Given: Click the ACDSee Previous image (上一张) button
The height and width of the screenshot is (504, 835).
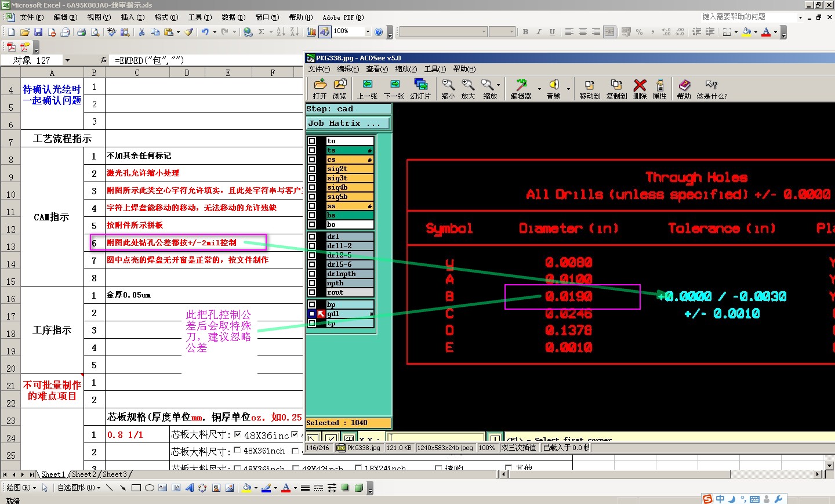Looking at the screenshot, I should [367, 89].
